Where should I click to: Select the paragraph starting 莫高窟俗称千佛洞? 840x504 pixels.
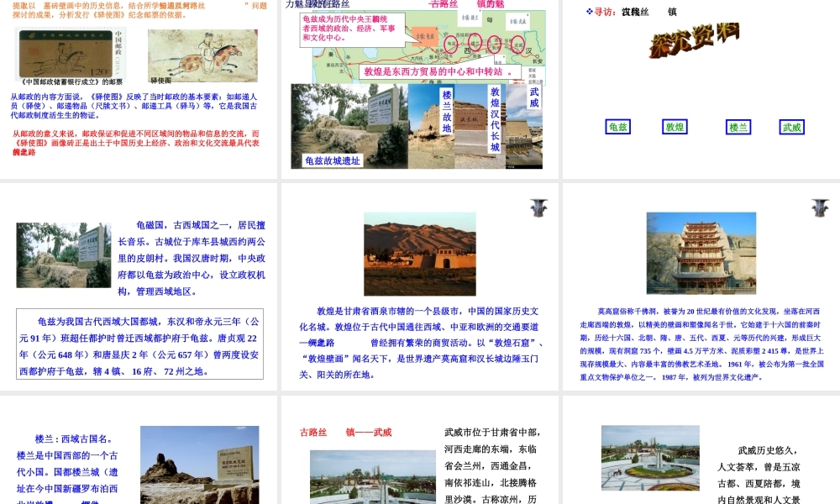coord(701,344)
